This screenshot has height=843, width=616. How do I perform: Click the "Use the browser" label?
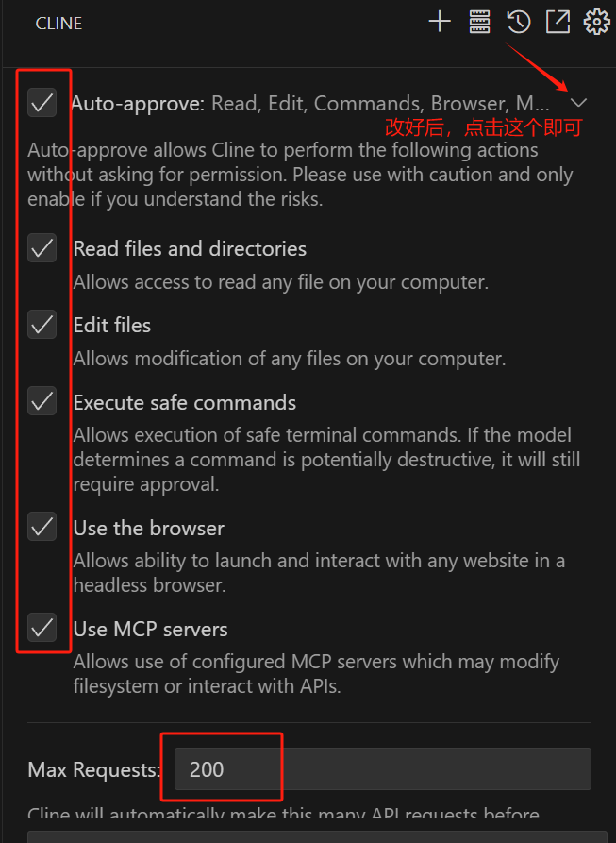click(149, 529)
